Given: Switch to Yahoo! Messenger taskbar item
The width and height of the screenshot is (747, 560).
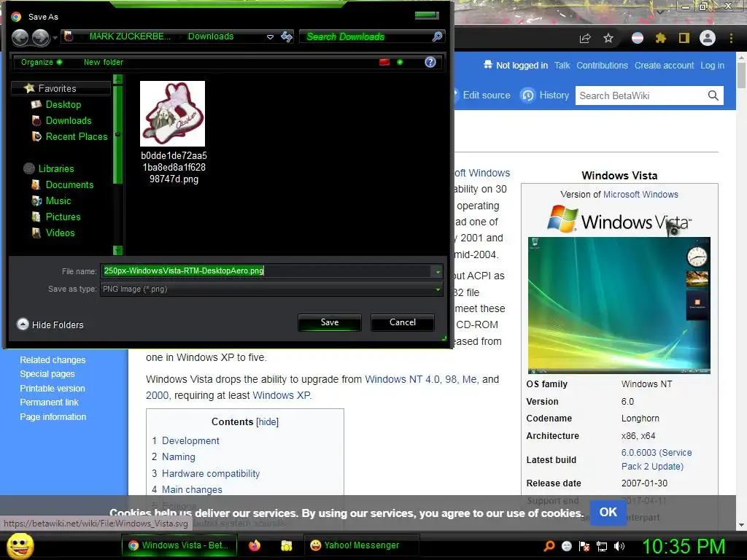Looking at the screenshot, I should [361, 545].
